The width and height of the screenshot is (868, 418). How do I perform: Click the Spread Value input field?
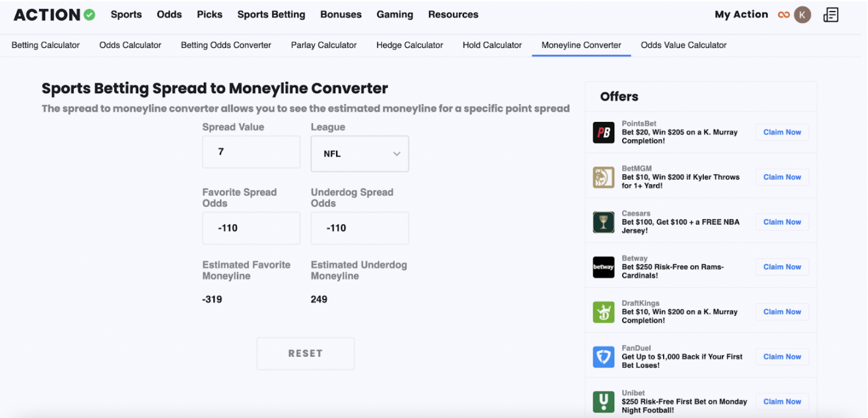coord(251,152)
